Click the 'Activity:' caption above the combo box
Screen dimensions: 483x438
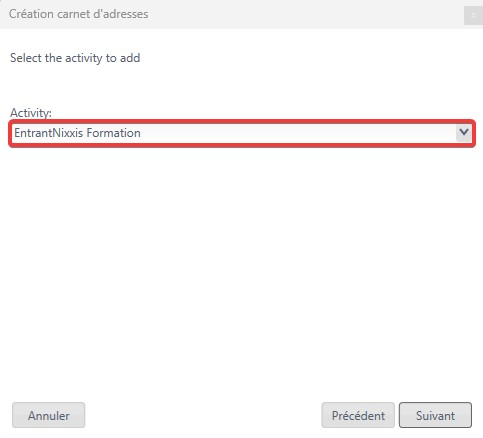click(31, 113)
